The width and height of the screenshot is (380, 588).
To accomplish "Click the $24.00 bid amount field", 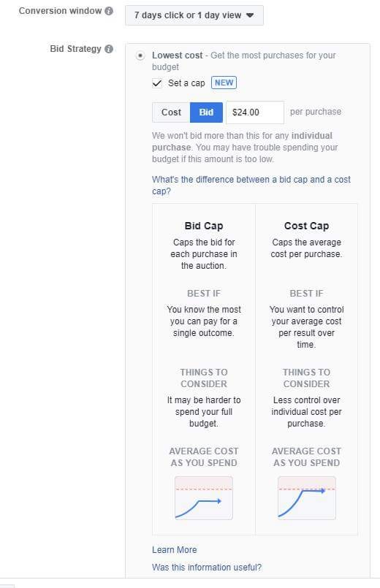I will click(x=255, y=112).
